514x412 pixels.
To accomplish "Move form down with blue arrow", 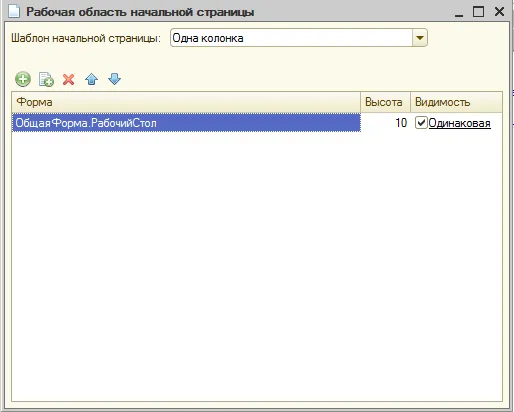I will (114, 79).
